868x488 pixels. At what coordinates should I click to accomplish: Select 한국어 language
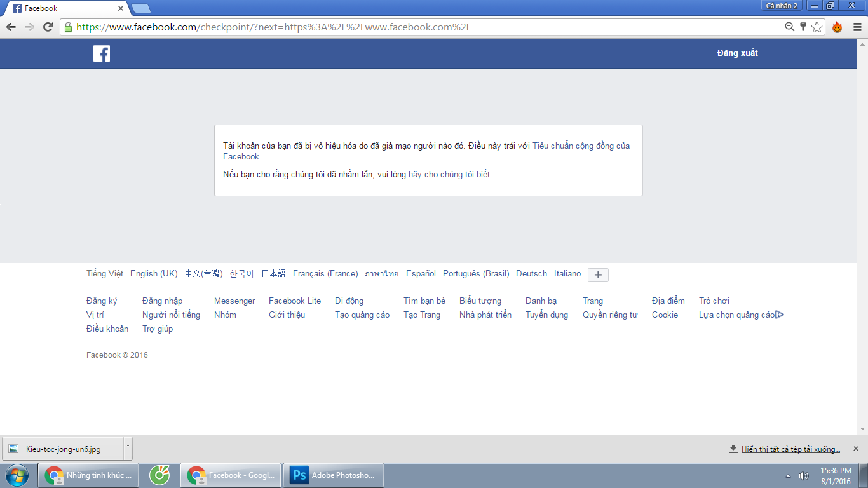tap(241, 274)
